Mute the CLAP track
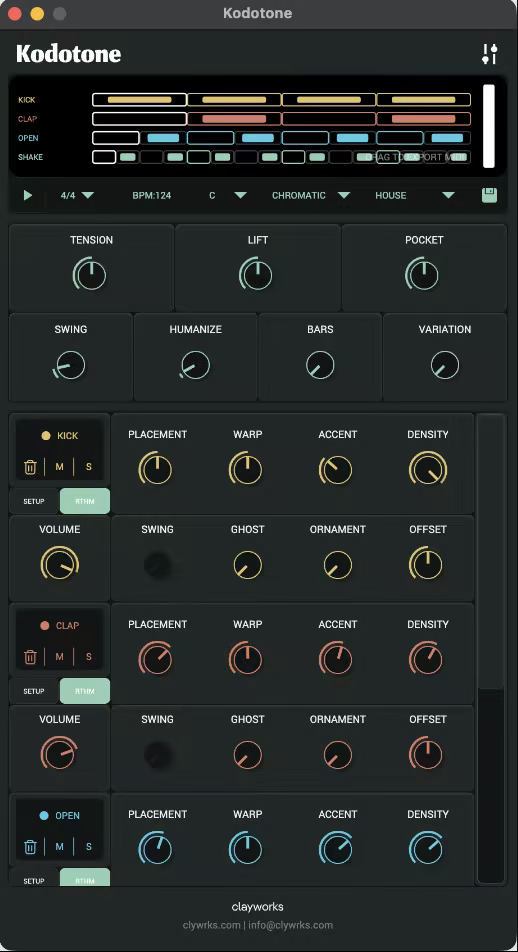The width and height of the screenshot is (518, 952). pos(60,657)
